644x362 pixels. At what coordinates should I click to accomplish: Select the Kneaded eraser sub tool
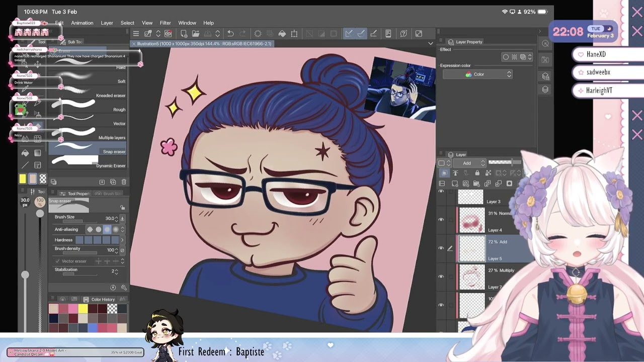tap(88, 92)
